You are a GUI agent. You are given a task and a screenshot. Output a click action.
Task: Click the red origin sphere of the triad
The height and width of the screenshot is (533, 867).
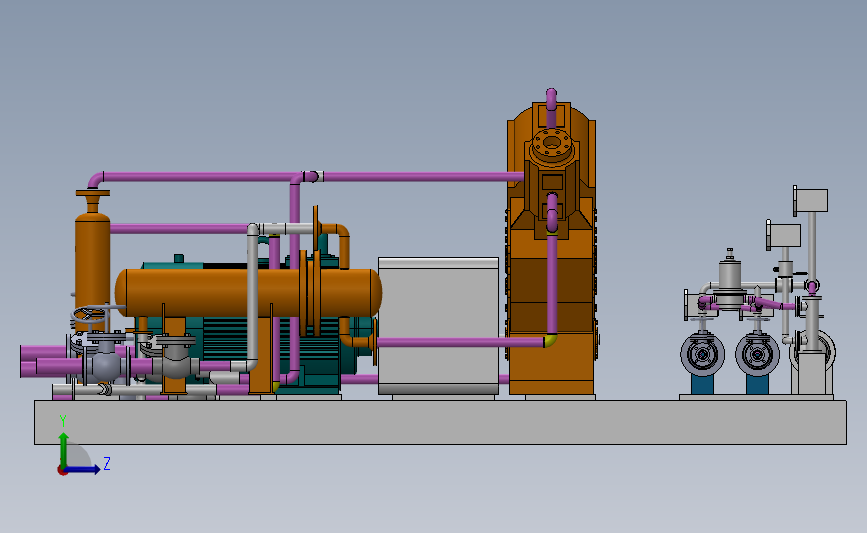click(x=62, y=471)
